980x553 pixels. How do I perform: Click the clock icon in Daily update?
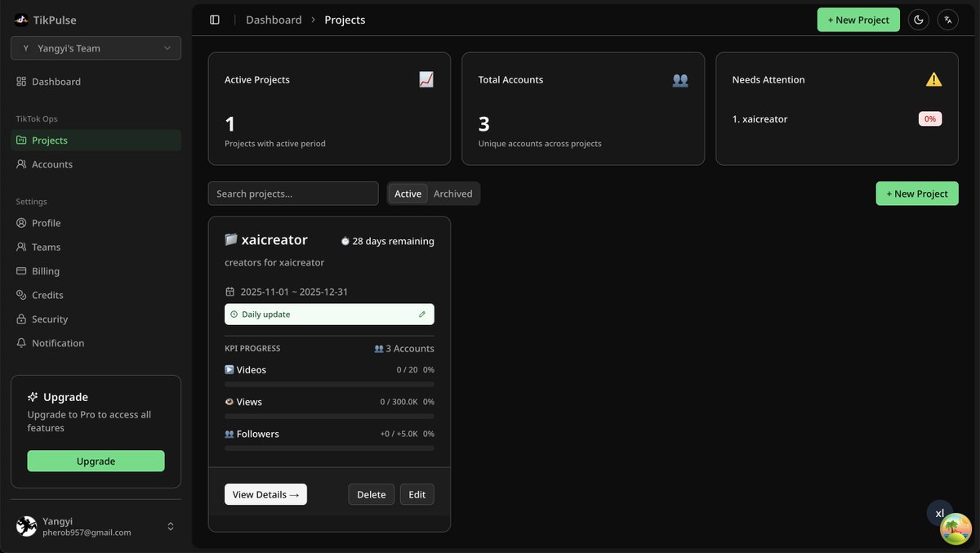click(234, 314)
